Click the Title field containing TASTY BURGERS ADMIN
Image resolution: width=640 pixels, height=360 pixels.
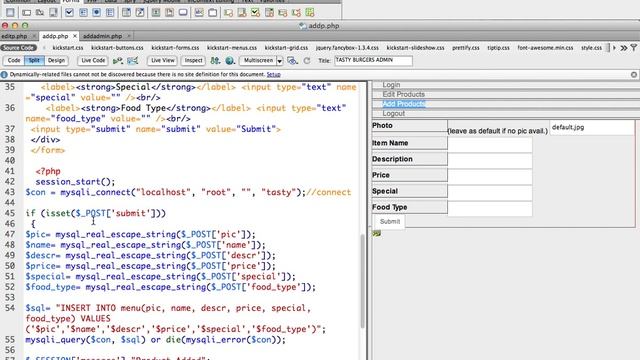click(373, 60)
